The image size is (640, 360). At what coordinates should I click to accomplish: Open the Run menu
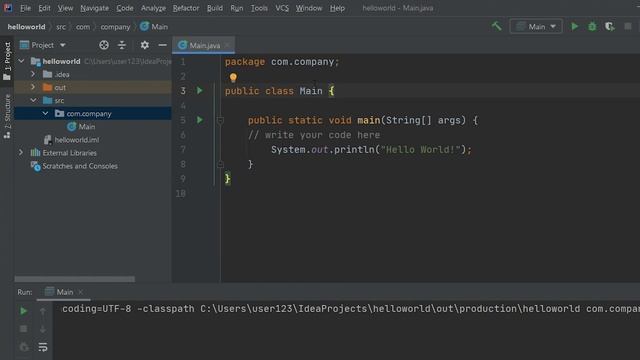pyautogui.click(x=237, y=8)
